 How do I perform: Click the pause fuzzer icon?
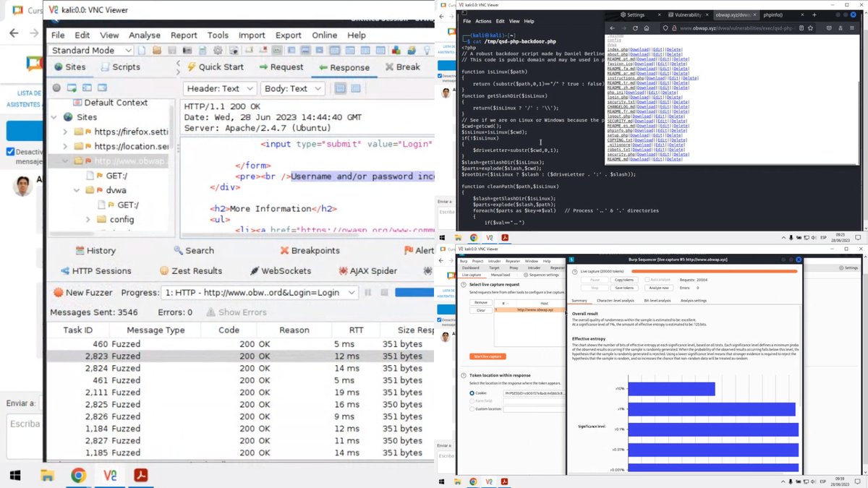368,292
